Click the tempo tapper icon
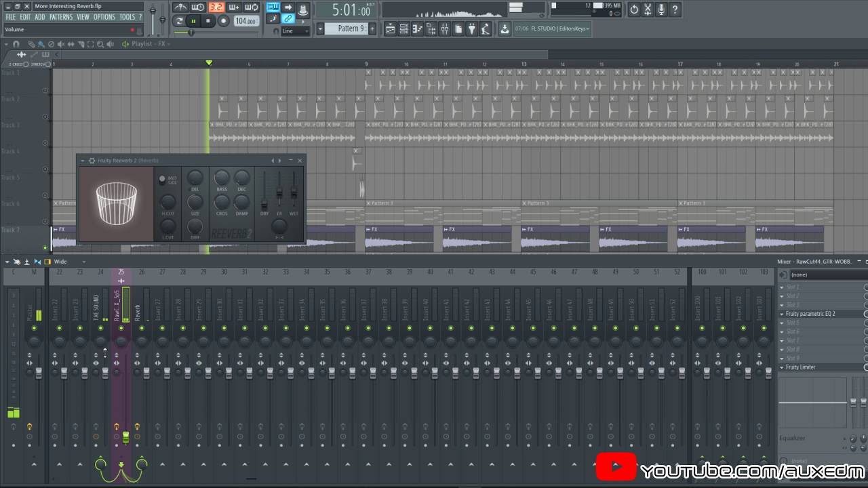This screenshot has width=868, height=488. pyautogui.click(x=486, y=28)
